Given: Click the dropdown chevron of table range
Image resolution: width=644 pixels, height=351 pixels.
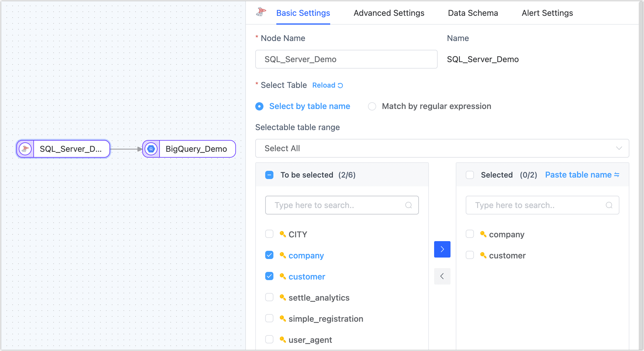Looking at the screenshot, I should [x=619, y=148].
